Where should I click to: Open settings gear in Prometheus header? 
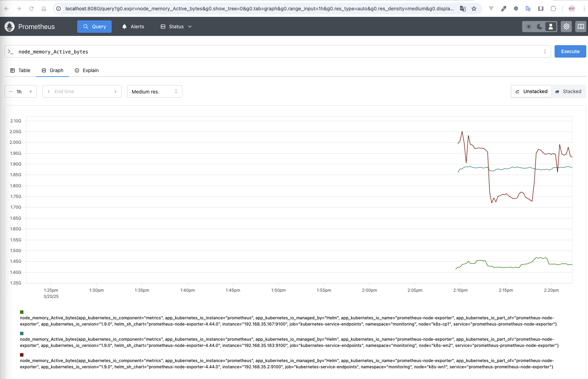[566, 27]
